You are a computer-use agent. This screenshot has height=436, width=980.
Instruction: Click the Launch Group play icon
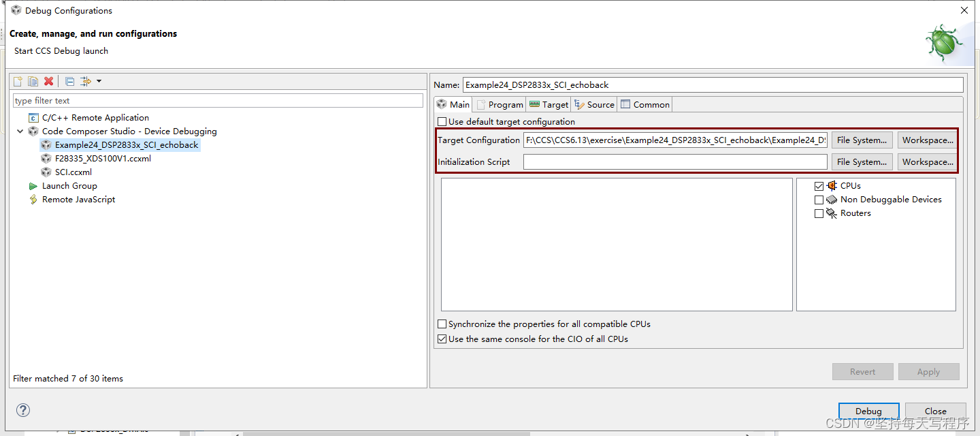[33, 186]
